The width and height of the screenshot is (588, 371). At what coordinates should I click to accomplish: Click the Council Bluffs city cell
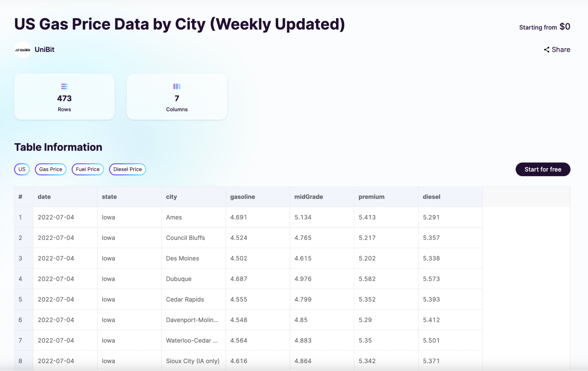[x=185, y=238]
